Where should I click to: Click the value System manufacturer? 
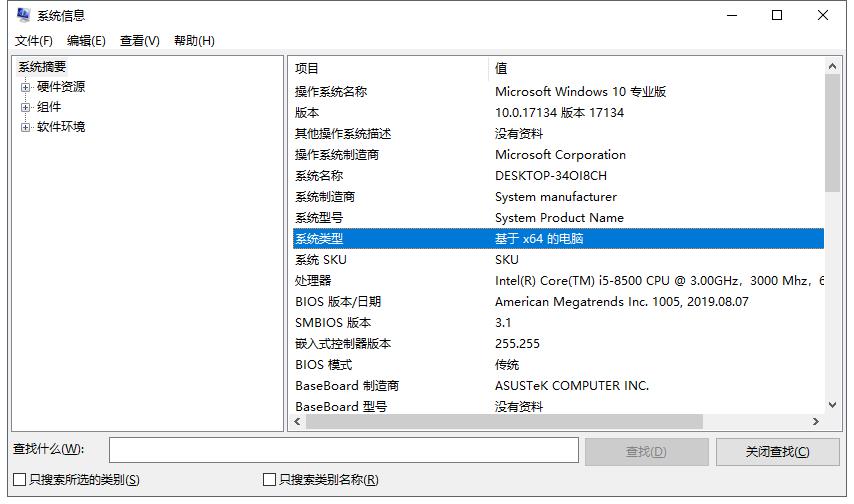tap(556, 197)
